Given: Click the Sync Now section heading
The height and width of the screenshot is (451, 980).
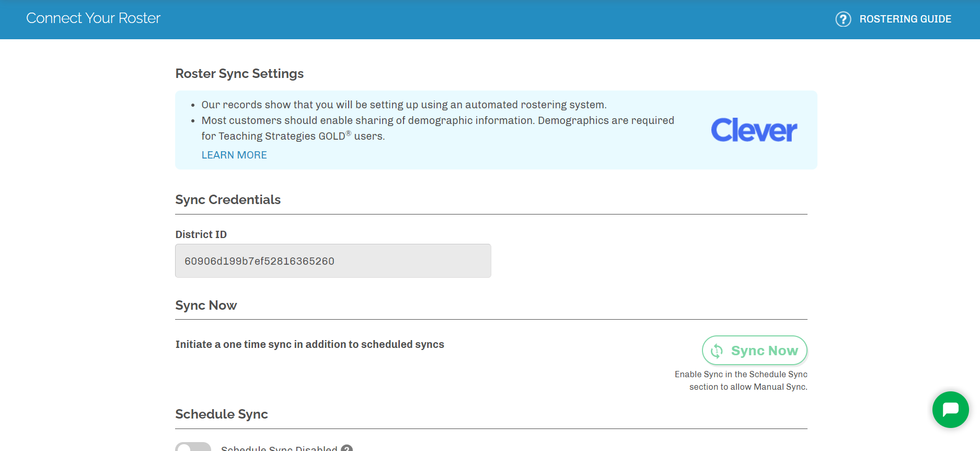Looking at the screenshot, I should click(x=206, y=306).
